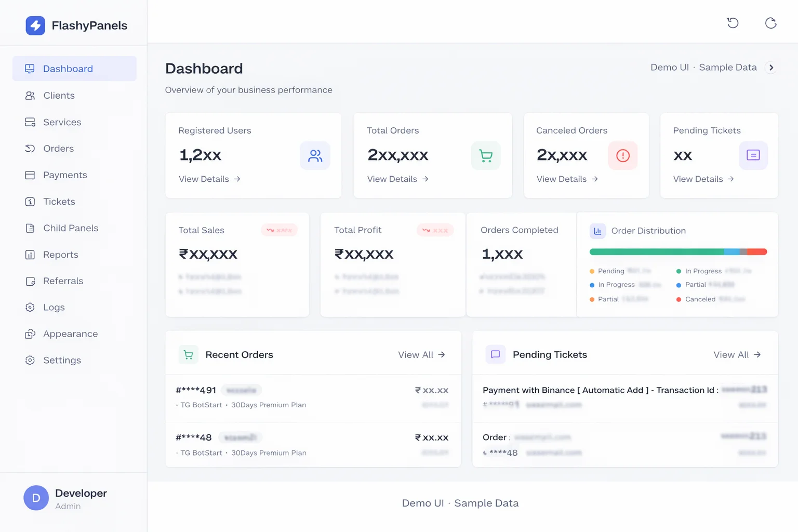798x532 pixels.
Task: Click the undo arrow icon at top right
Action: (x=733, y=23)
